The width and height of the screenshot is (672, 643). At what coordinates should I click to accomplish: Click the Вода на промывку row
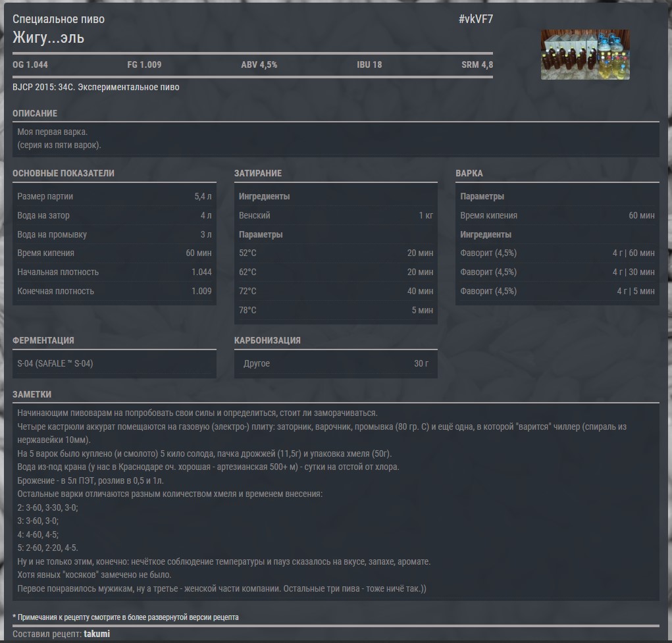[115, 234]
